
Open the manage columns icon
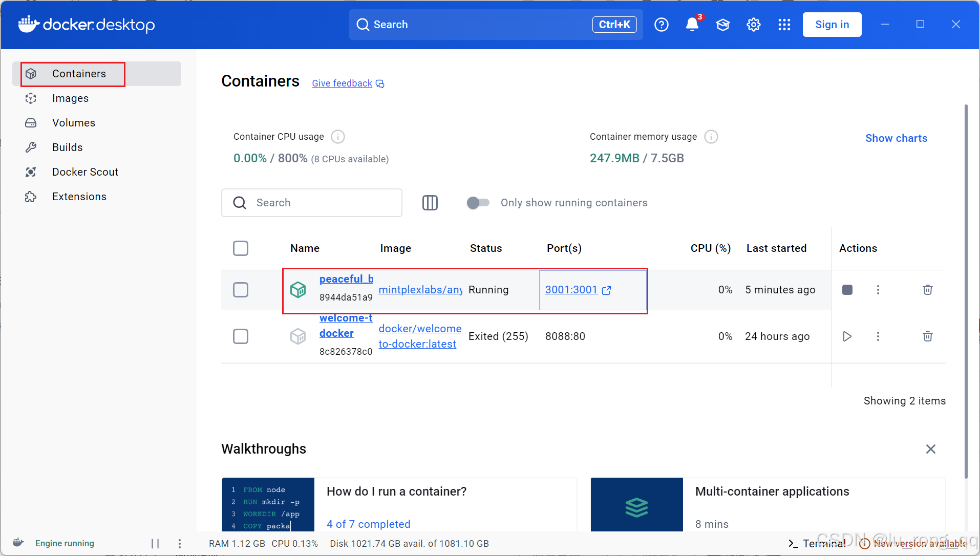tap(430, 203)
